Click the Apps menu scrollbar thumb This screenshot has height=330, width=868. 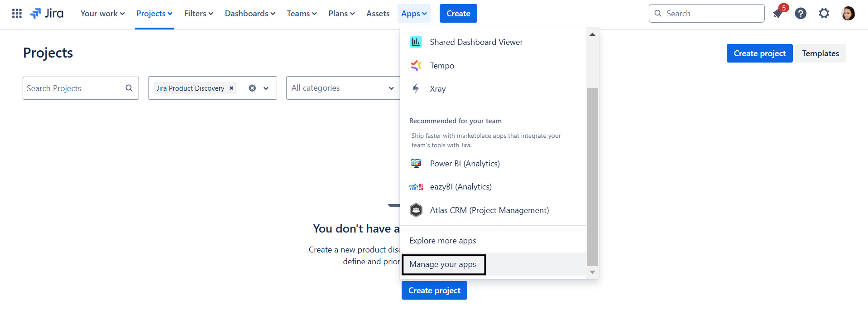(592, 177)
